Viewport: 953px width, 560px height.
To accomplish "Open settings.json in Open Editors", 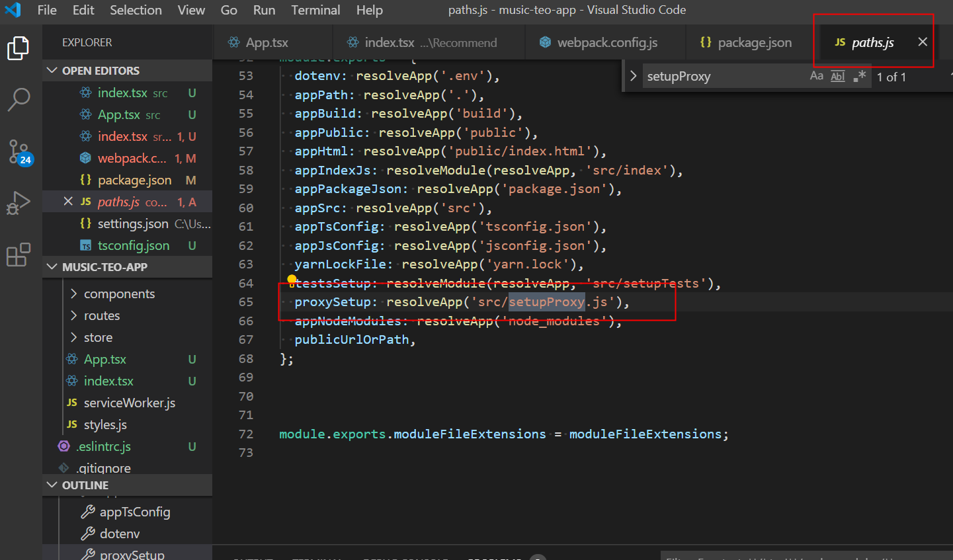I will click(127, 223).
